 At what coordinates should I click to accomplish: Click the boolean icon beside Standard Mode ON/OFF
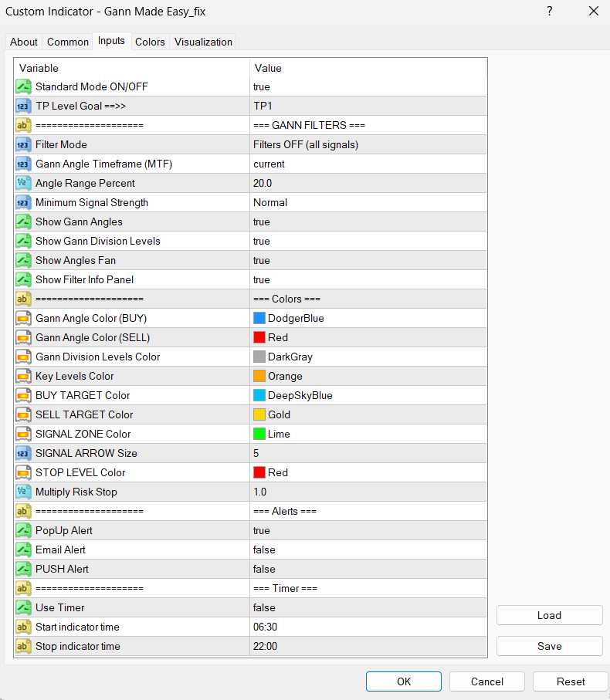click(23, 86)
